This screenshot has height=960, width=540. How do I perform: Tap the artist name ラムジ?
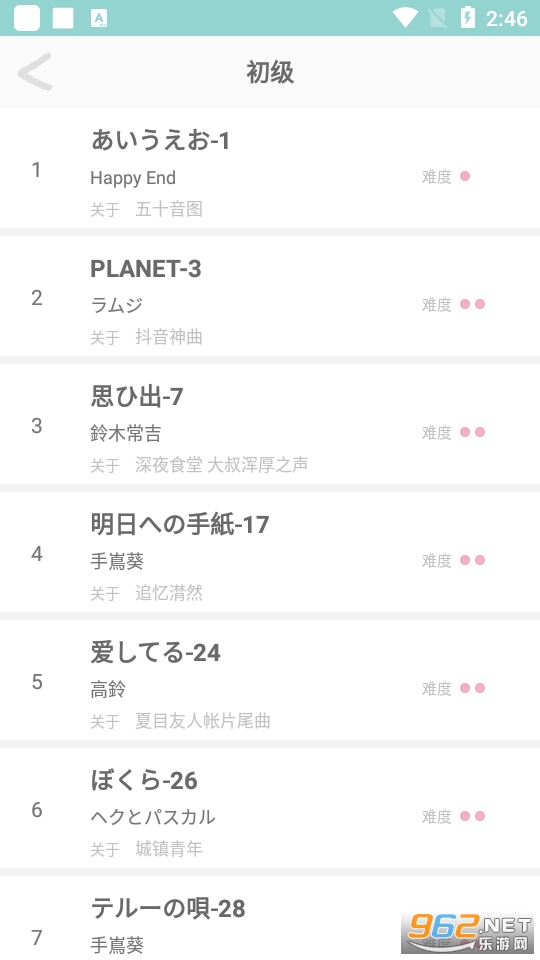(x=117, y=305)
